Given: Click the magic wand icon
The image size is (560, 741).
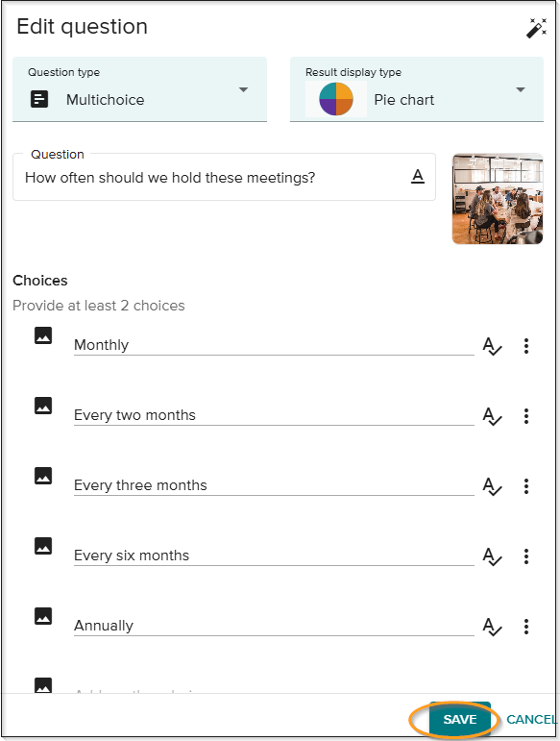Looking at the screenshot, I should point(537,28).
